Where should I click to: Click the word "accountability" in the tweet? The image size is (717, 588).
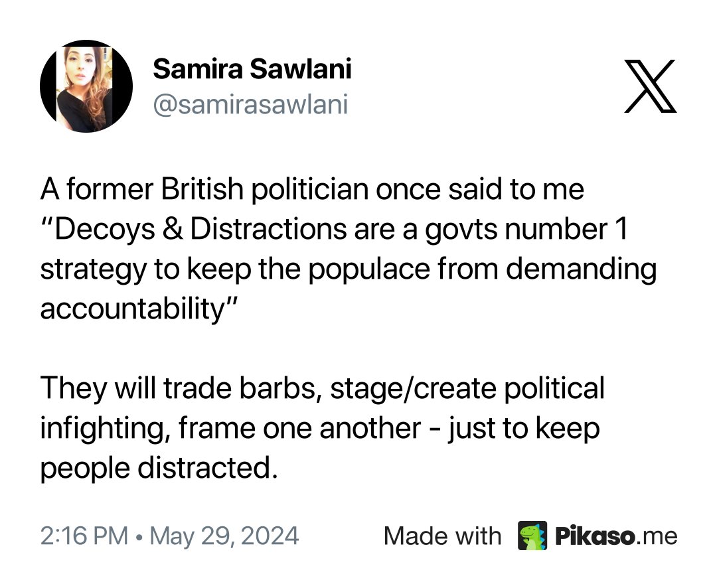(130, 309)
